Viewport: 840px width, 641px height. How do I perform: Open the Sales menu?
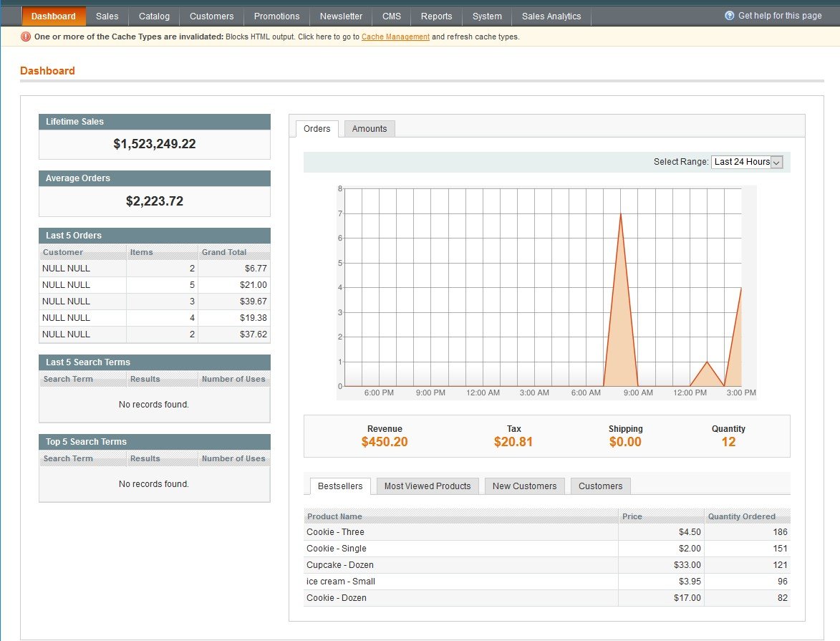(107, 16)
